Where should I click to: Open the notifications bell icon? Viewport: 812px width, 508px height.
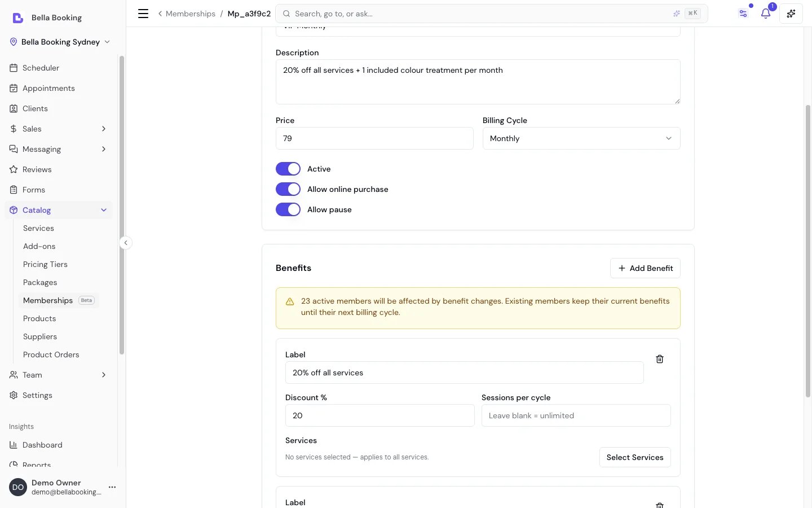[765, 14]
